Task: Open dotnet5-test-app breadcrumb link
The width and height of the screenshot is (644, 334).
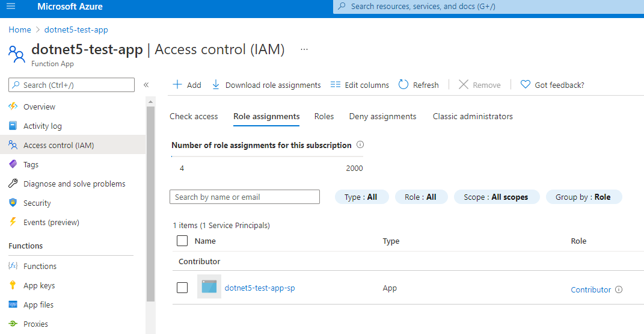Action: click(76, 29)
